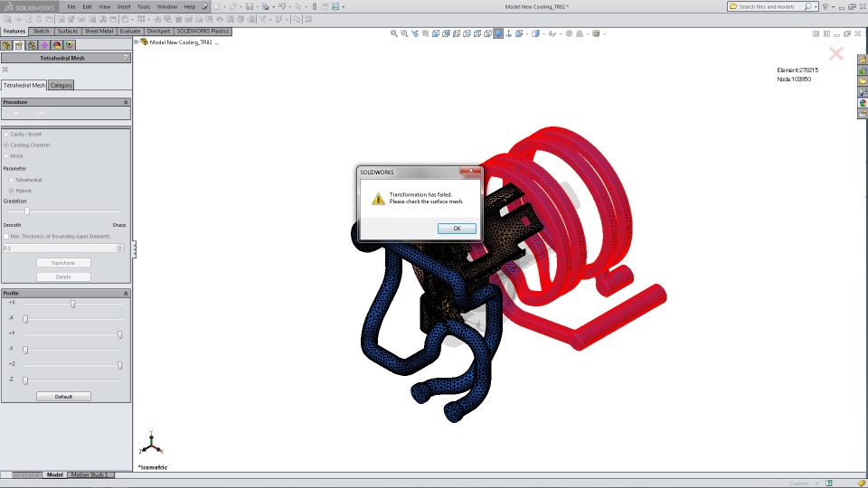Image resolution: width=868 pixels, height=488 pixels.
Task: Open the Category tab in the mesh panel
Action: pyautogui.click(x=61, y=85)
